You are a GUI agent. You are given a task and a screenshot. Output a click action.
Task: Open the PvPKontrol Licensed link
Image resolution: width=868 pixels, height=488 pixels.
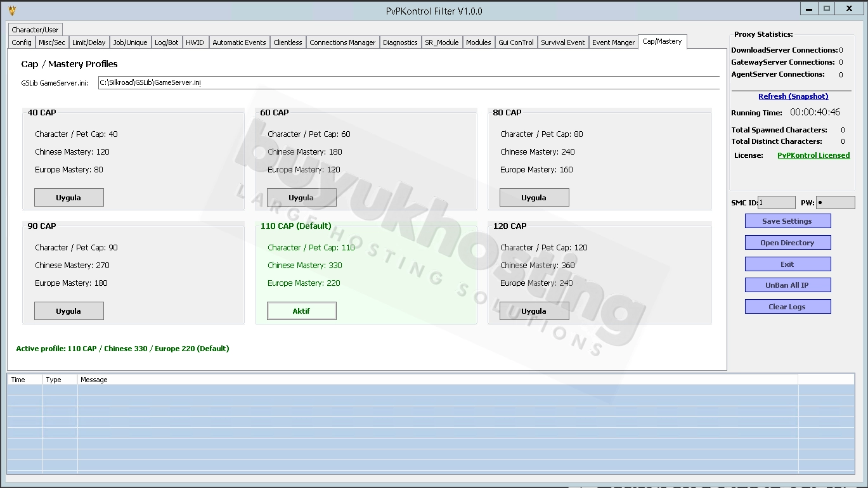[813, 155]
